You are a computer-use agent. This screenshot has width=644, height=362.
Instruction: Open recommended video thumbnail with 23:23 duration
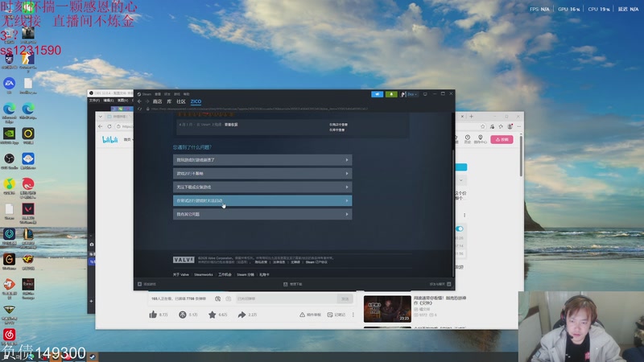pos(387,309)
